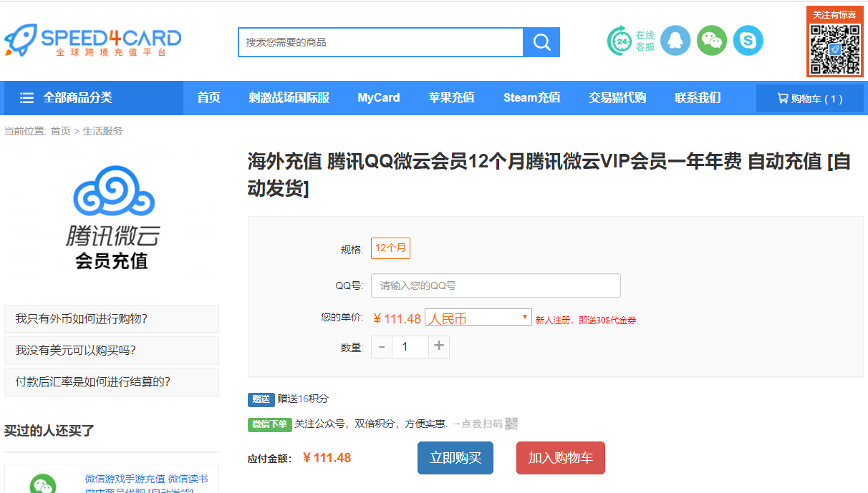This screenshot has height=493, width=868.
Task: Open MyCard navigation item
Action: click(x=379, y=98)
